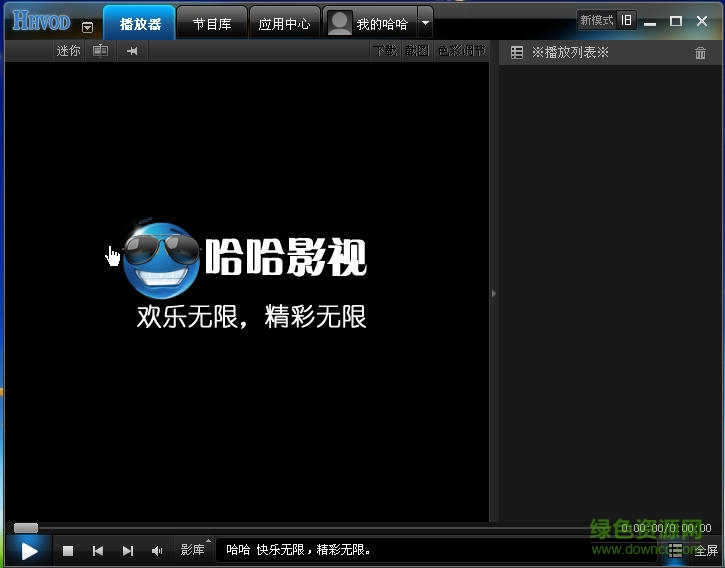Collapse the playlist panel with the splitter arrow
This screenshot has width=725, height=568.
click(493, 293)
